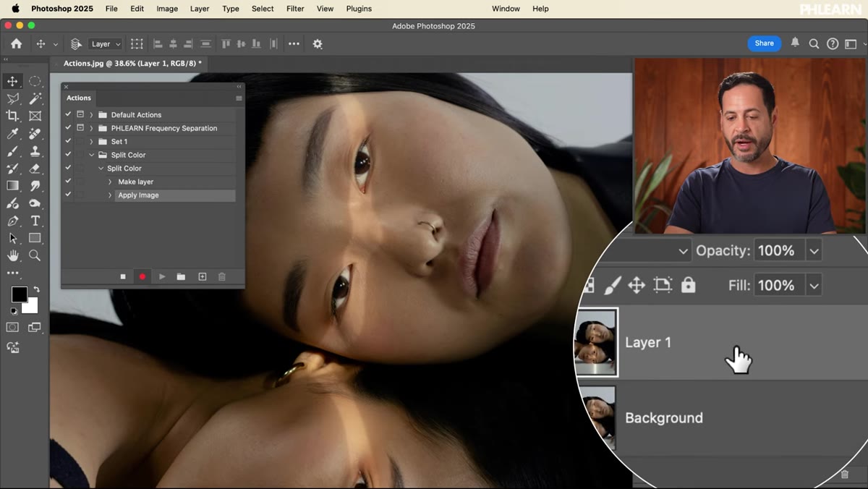This screenshot has width=868, height=489.
Task: Select the History Brush tool
Action: (x=12, y=169)
